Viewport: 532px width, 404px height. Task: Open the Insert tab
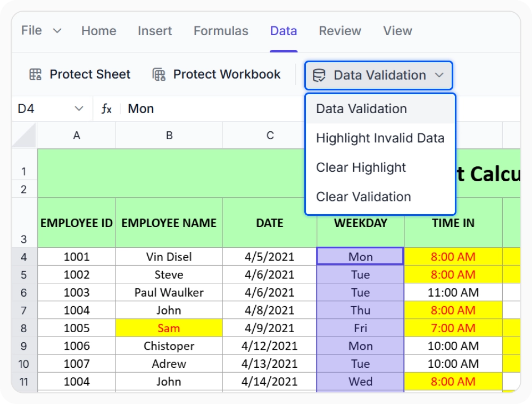[155, 31]
